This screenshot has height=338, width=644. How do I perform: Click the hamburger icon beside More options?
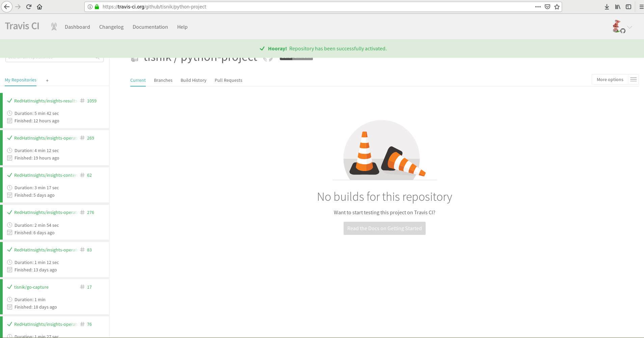pos(634,79)
